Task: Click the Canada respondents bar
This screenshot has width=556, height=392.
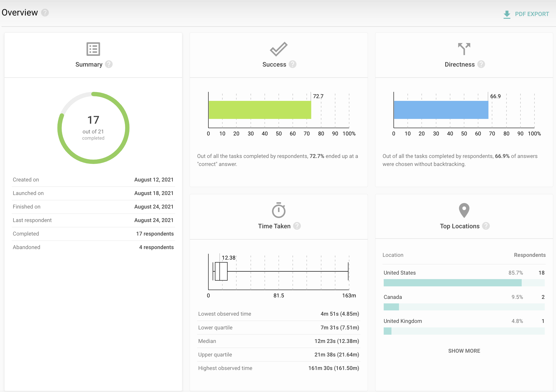Action: [x=391, y=307]
